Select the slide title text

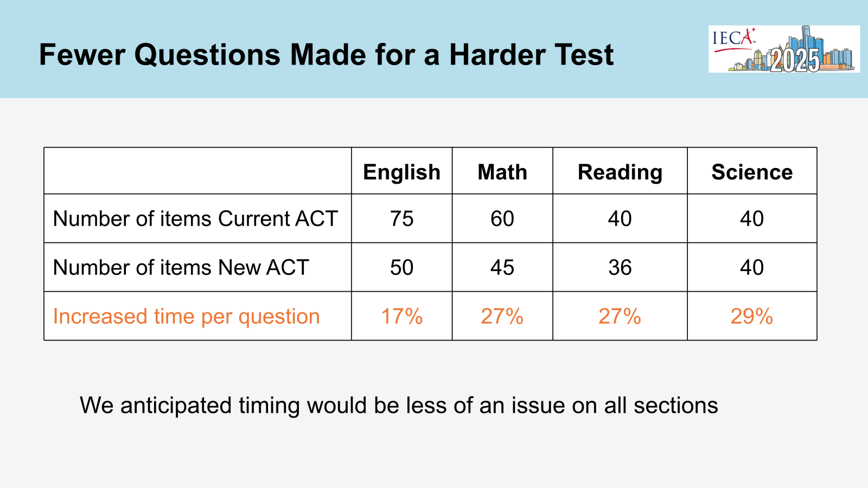(326, 55)
